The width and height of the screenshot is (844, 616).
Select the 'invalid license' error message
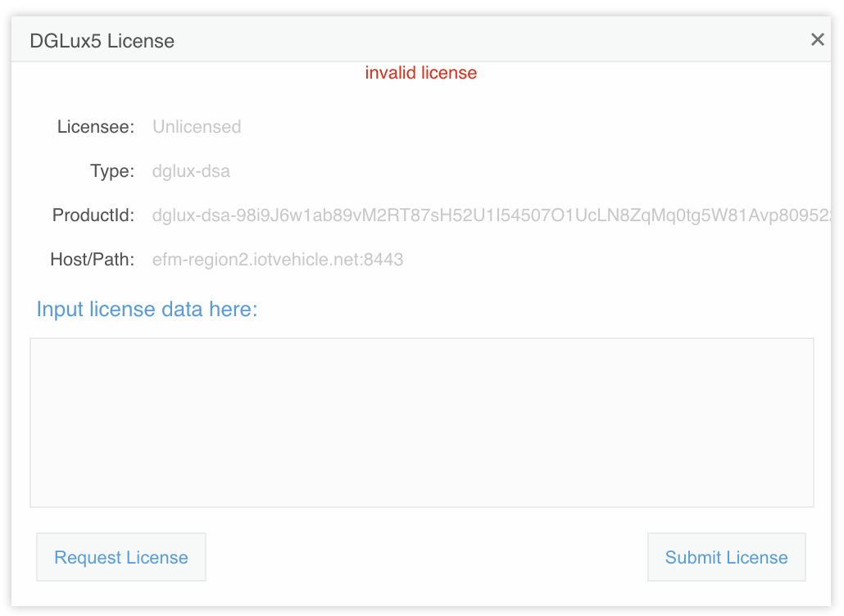pyautogui.click(x=421, y=73)
